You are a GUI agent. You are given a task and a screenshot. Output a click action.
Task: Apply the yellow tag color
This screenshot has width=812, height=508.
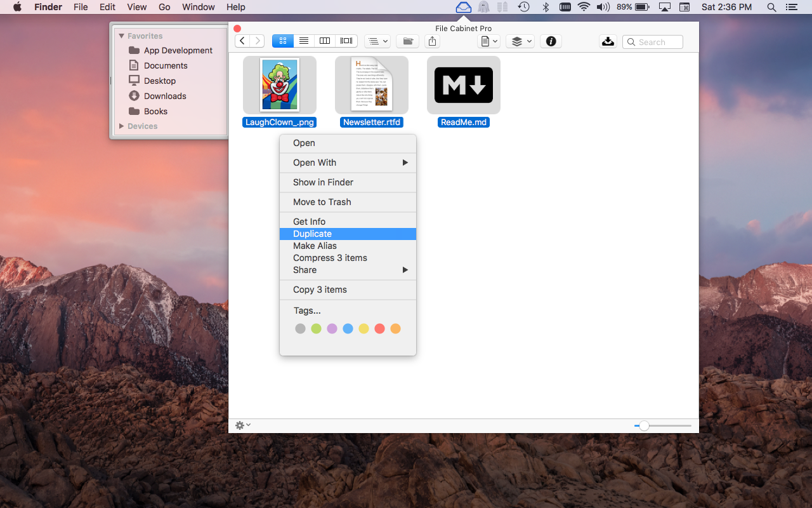[363, 328]
